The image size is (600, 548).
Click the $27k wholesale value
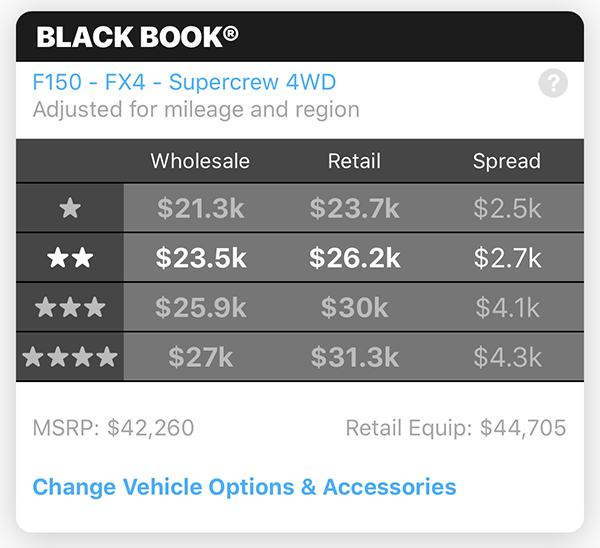tap(201, 356)
